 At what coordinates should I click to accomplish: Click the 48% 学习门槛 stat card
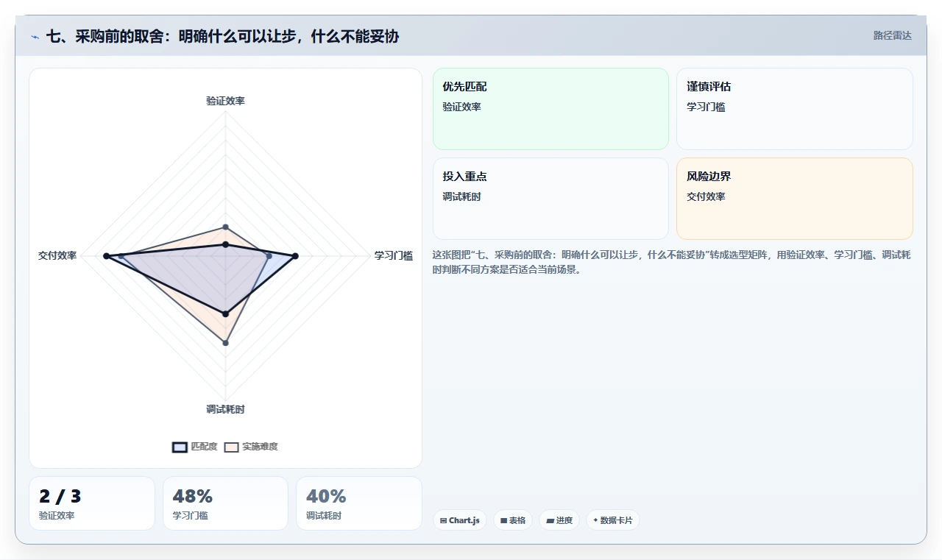coord(225,503)
